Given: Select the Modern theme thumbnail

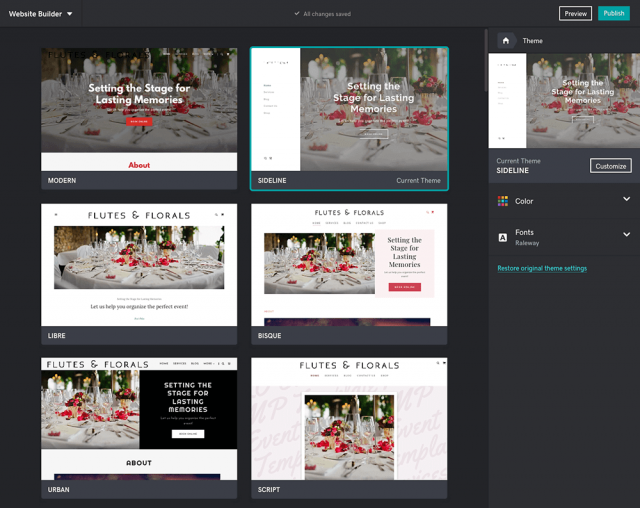Looking at the screenshot, I should pyautogui.click(x=139, y=109).
